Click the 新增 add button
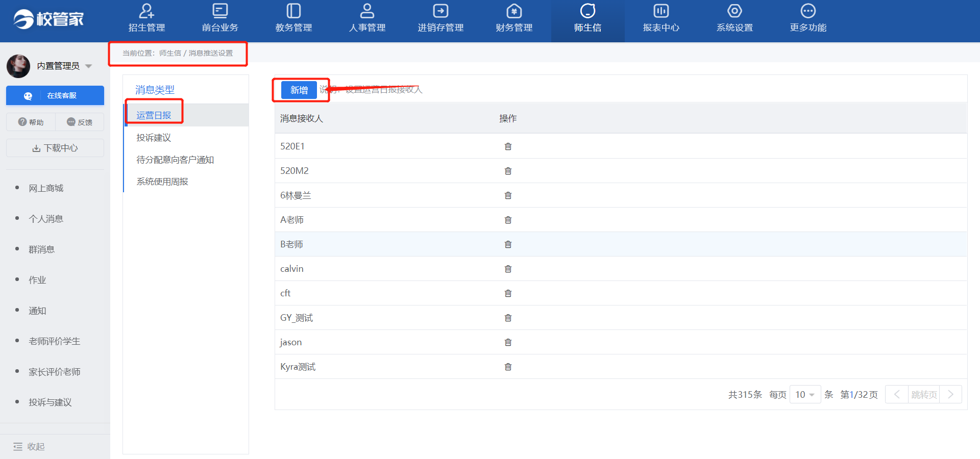 (299, 90)
